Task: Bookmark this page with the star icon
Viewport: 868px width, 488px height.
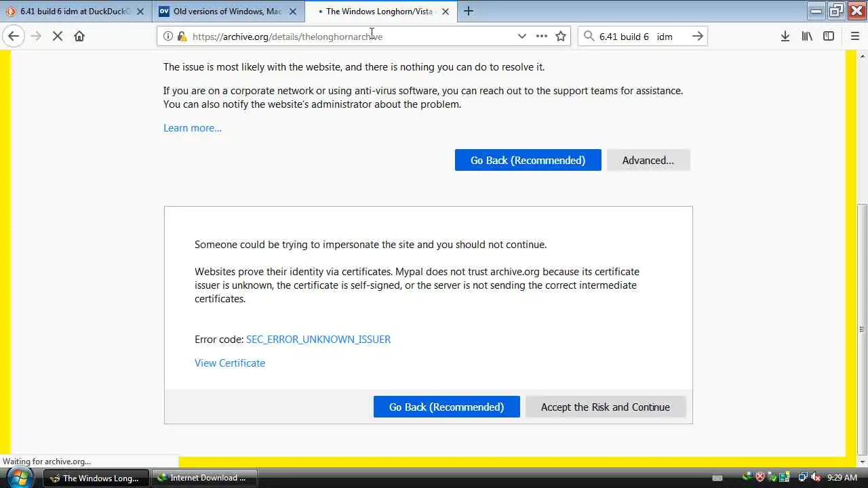Action: click(x=561, y=36)
